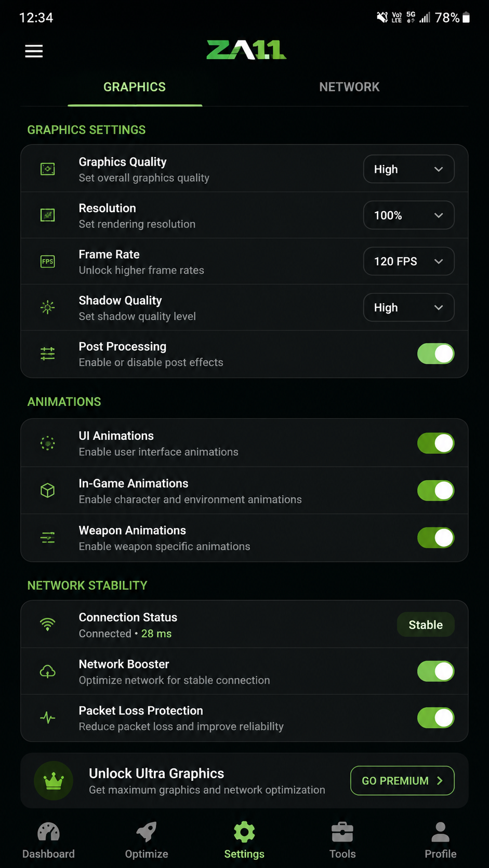489x868 pixels.
Task: Click the Network Booster cloud icon
Action: point(48,672)
